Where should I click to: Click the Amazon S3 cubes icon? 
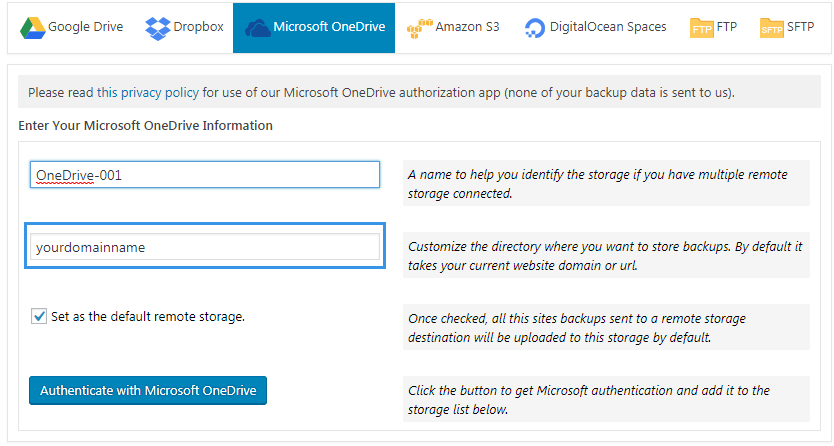[420, 28]
